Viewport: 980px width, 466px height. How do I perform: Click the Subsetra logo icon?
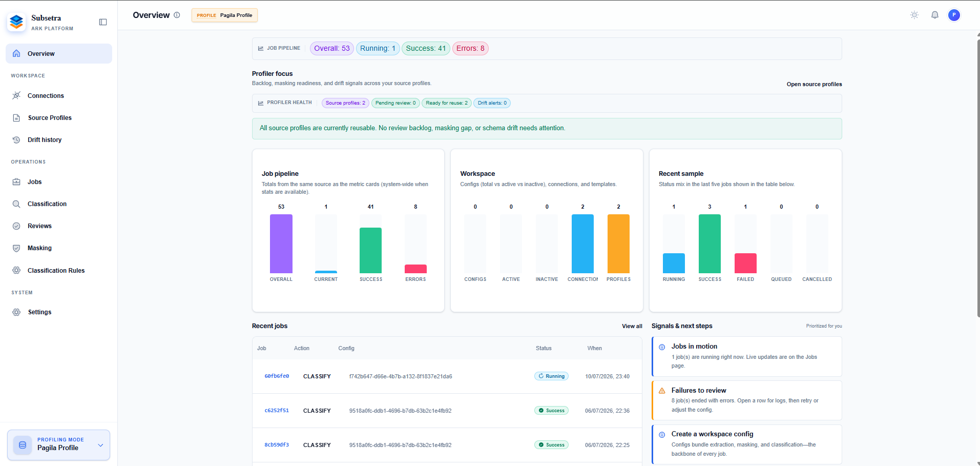(x=16, y=22)
